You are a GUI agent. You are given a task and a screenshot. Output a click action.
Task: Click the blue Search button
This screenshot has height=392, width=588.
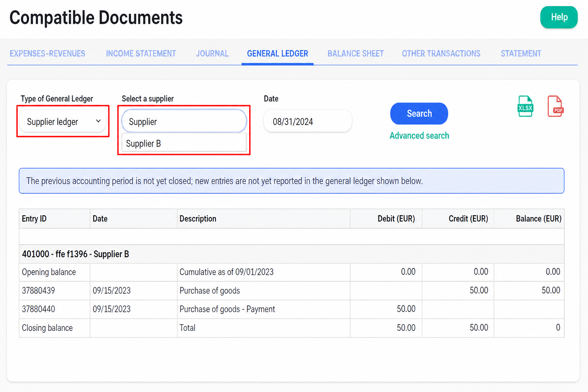pos(419,113)
